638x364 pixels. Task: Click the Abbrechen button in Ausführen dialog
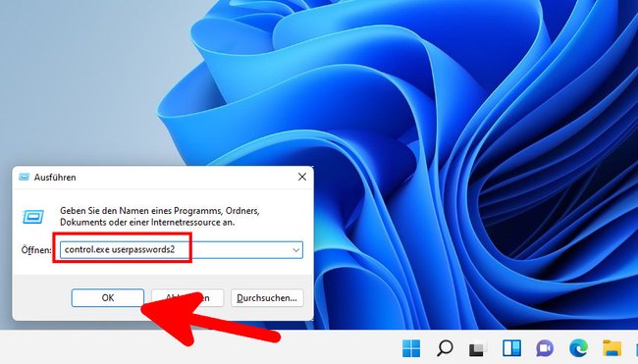pyautogui.click(x=187, y=297)
